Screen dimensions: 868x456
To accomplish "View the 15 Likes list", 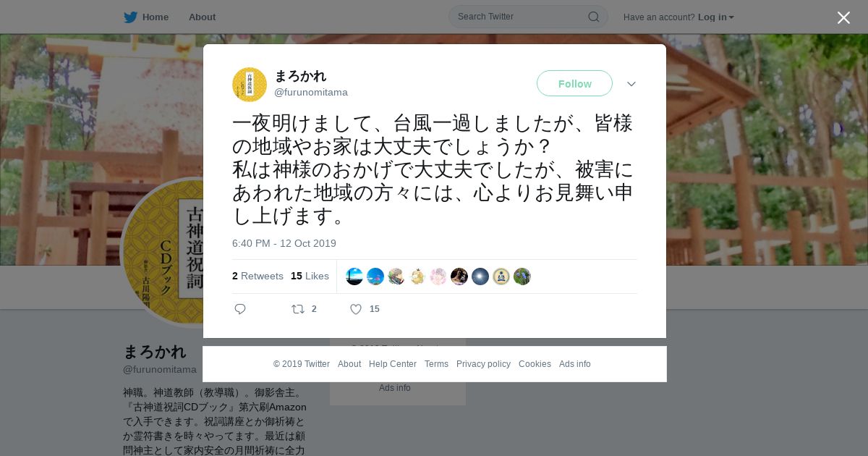I will click(x=310, y=276).
